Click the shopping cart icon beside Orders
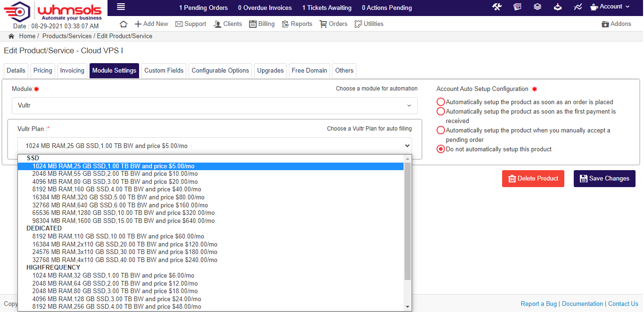This screenshot has width=644, height=312. [x=323, y=24]
